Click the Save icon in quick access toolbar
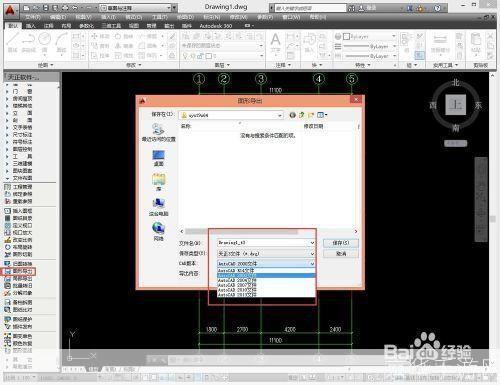Screen dimensions: 500x385 46,8
